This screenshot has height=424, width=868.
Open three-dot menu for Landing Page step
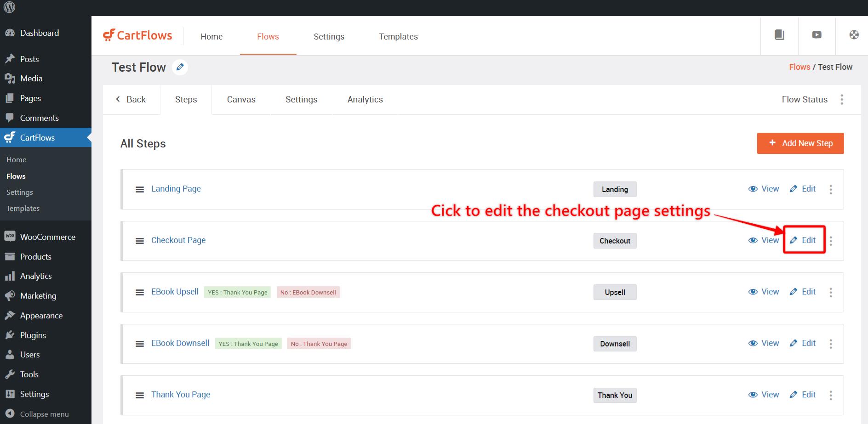click(x=831, y=189)
